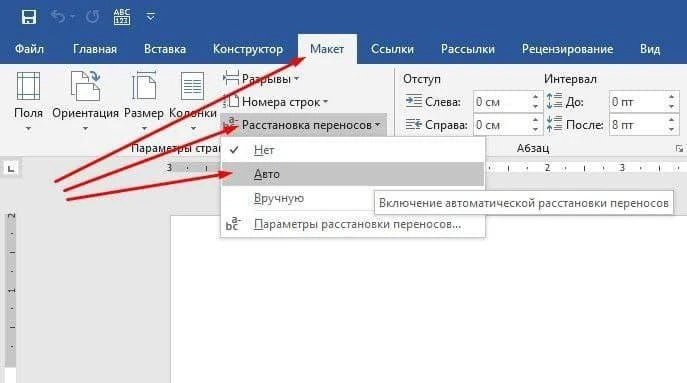The image size is (687, 383).
Task: Click the Redo circular arrow icon
Action: point(92,17)
